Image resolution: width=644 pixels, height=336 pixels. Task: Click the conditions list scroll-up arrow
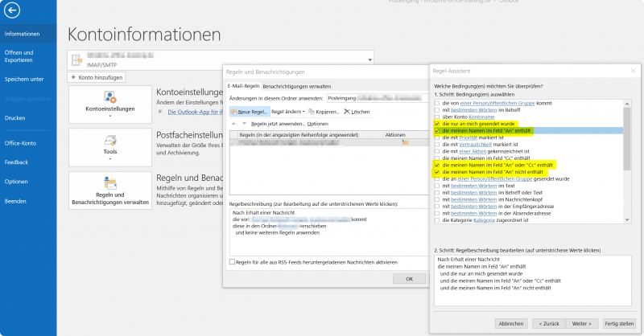pos(627,104)
